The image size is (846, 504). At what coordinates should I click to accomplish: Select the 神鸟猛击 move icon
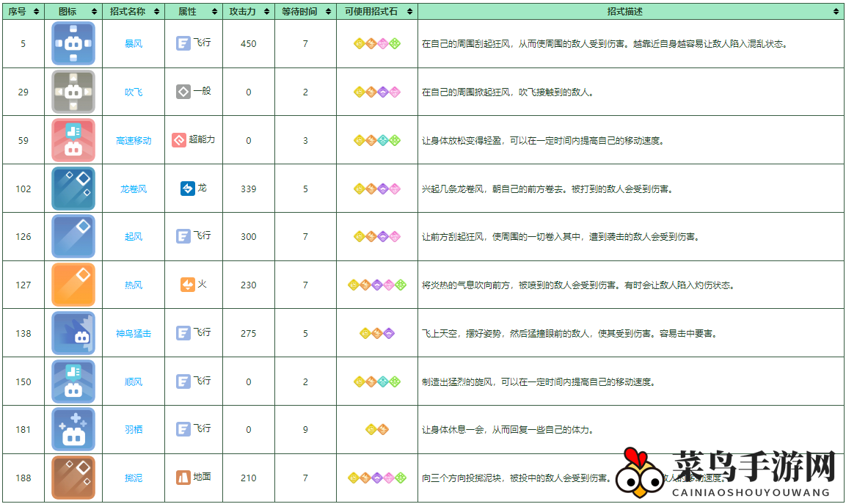point(73,335)
